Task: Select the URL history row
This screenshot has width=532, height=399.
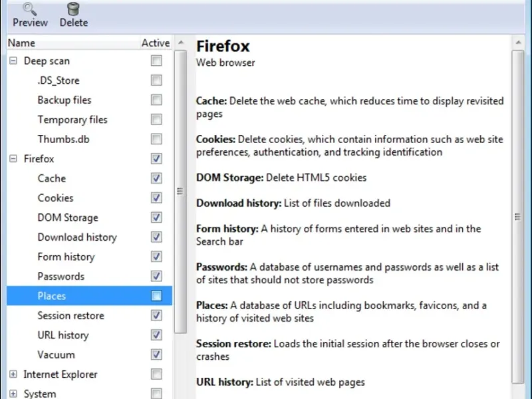Action: [90, 335]
